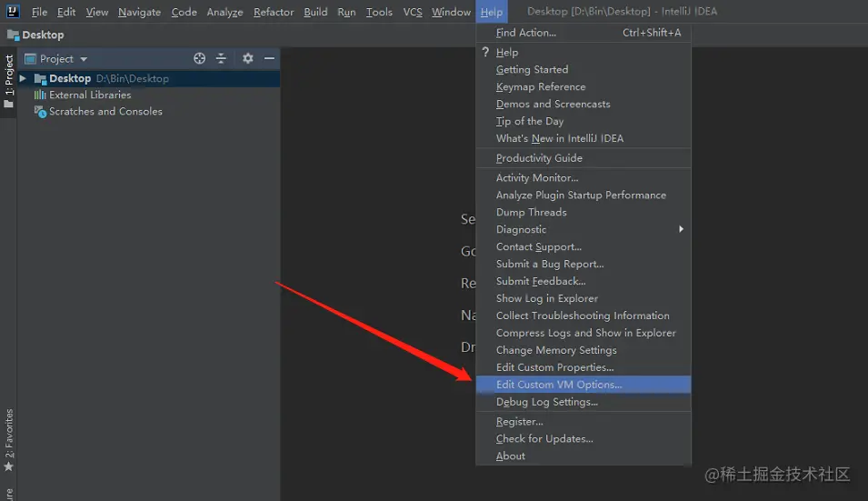This screenshot has height=501, width=868.
Task: Select Desktop project root in tree
Action: click(148, 78)
